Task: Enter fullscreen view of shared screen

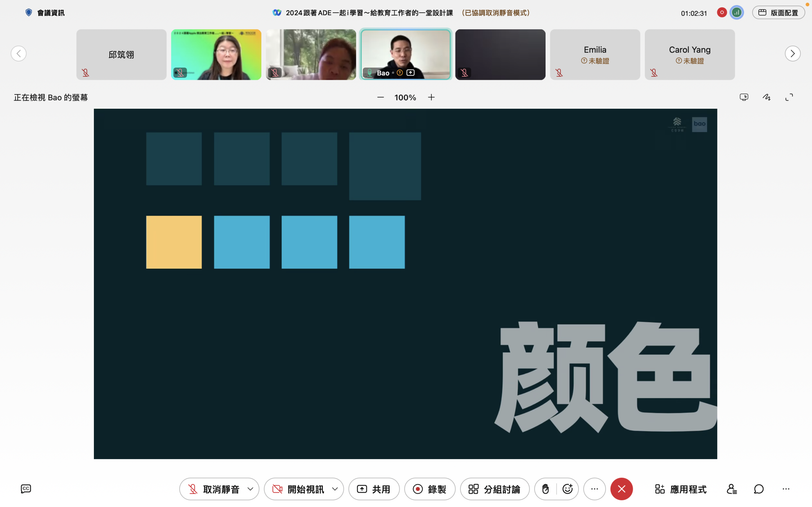Action: coord(789,97)
